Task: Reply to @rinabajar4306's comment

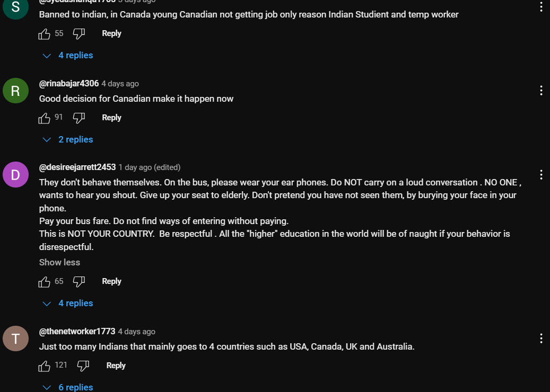Action: point(111,118)
